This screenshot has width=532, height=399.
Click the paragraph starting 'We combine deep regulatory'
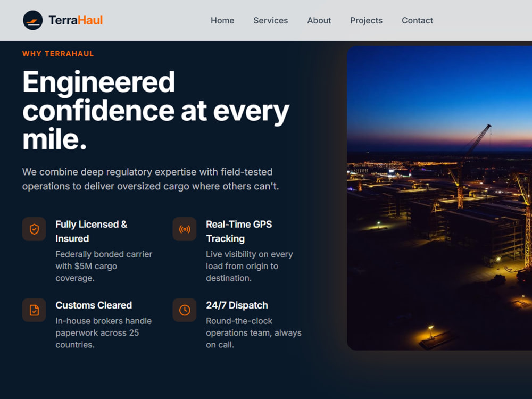[x=151, y=179]
